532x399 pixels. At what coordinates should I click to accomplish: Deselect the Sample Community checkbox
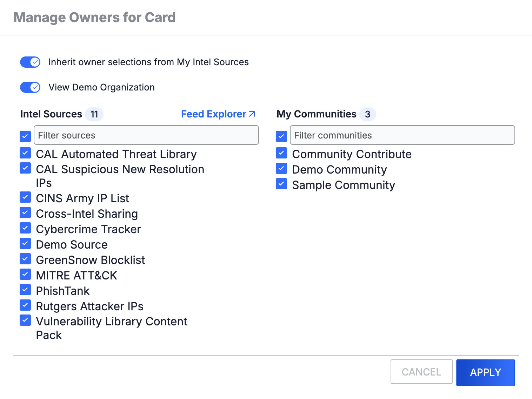click(281, 184)
